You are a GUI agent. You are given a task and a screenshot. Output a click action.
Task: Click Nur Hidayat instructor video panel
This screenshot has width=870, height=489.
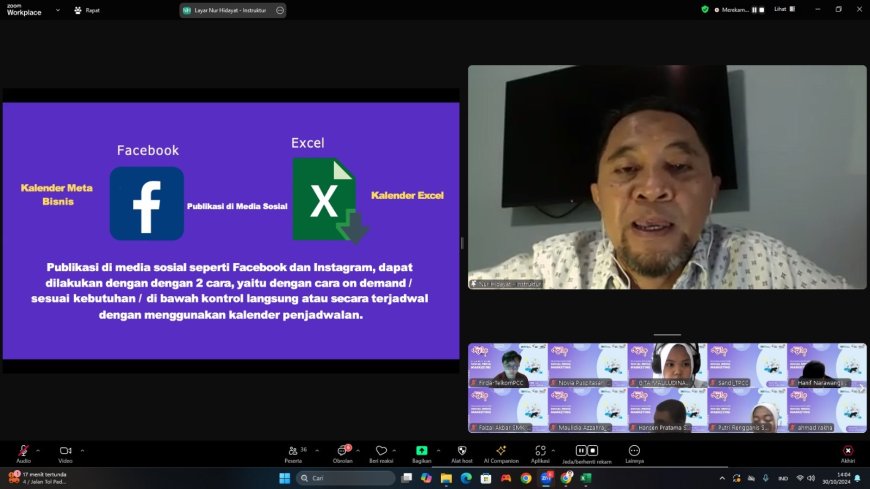coord(667,177)
